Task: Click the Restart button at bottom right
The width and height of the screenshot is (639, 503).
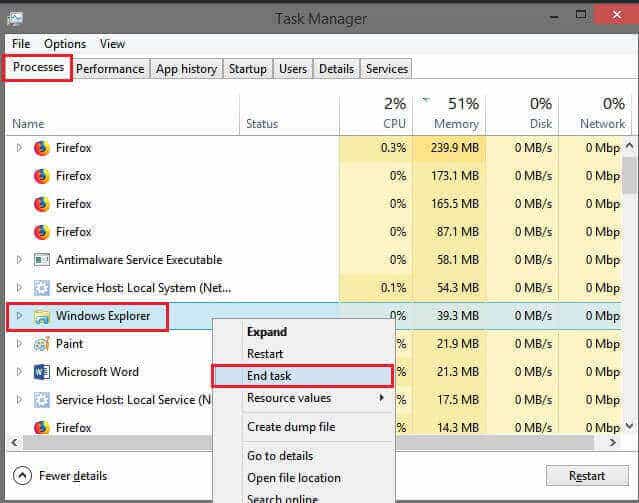Action: tap(587, 476)
